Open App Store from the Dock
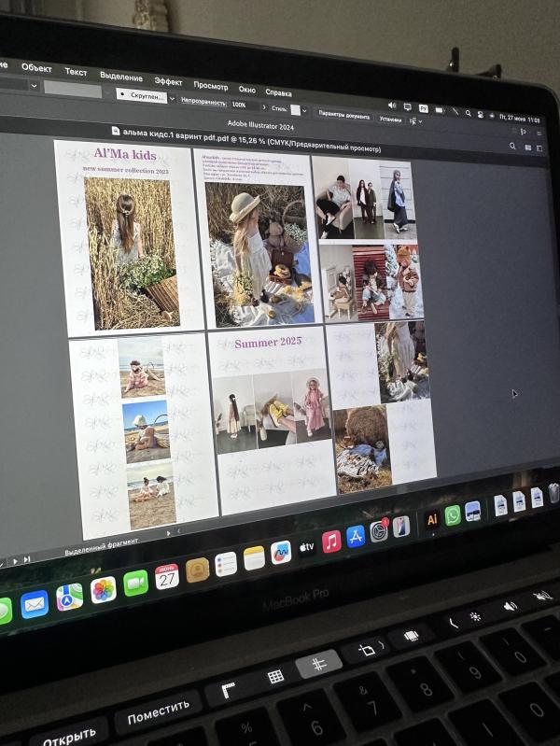Viewport: 560px width, 746px height. [356, 537]
